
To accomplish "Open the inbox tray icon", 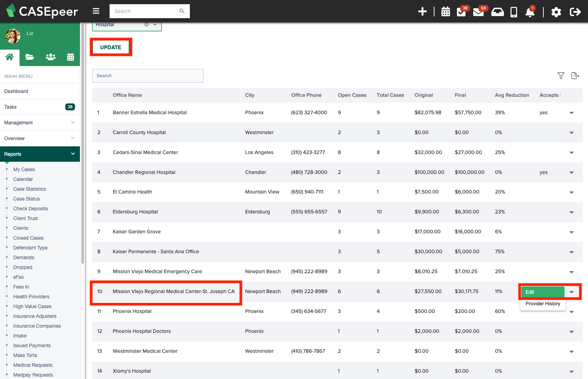I will [498, 12].
